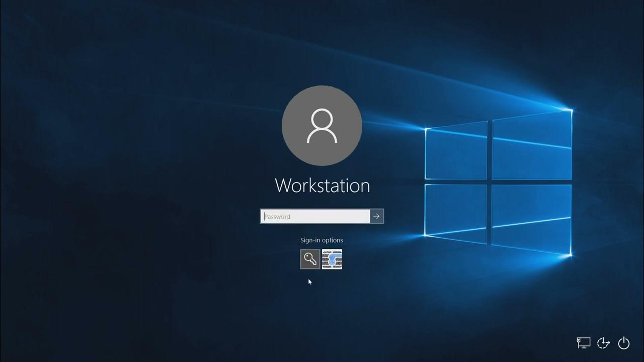Open the power options button

[624, 343]
